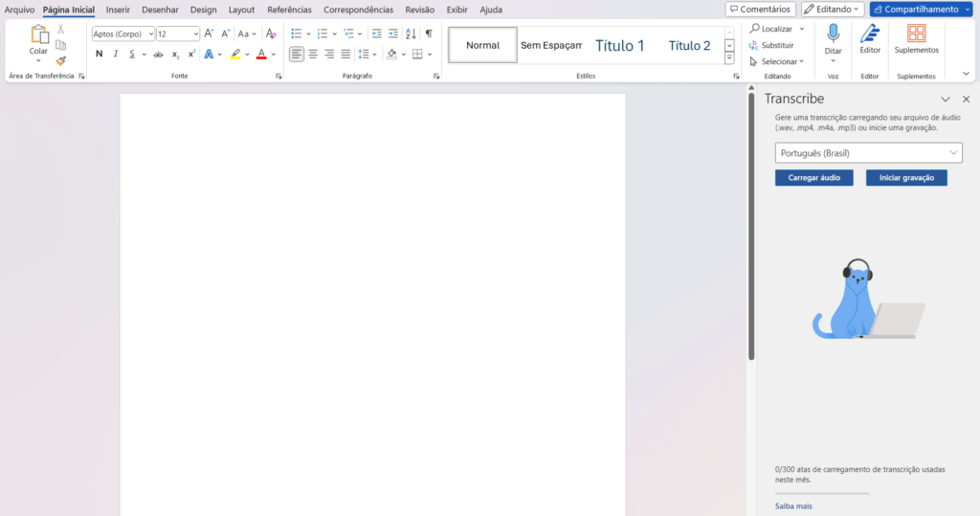The width and height of the screenshot is (980, 516).
Task: Apply the Título 1 style
Action: pyautogui.click(x=619, y=45)
